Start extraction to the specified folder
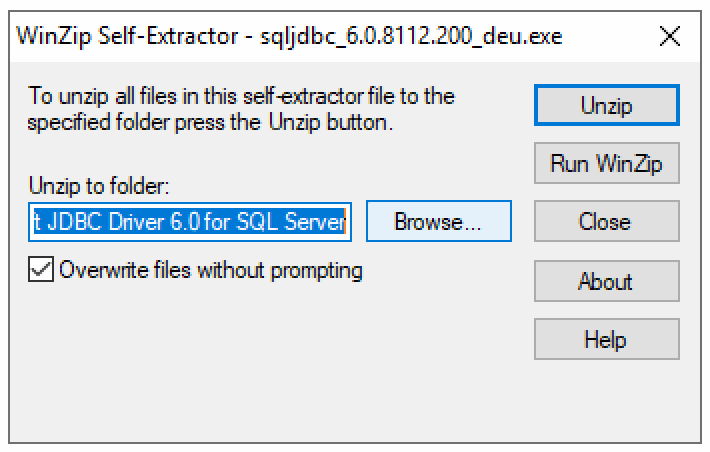Viewport: 710px width, 452px height. [606, 104]
